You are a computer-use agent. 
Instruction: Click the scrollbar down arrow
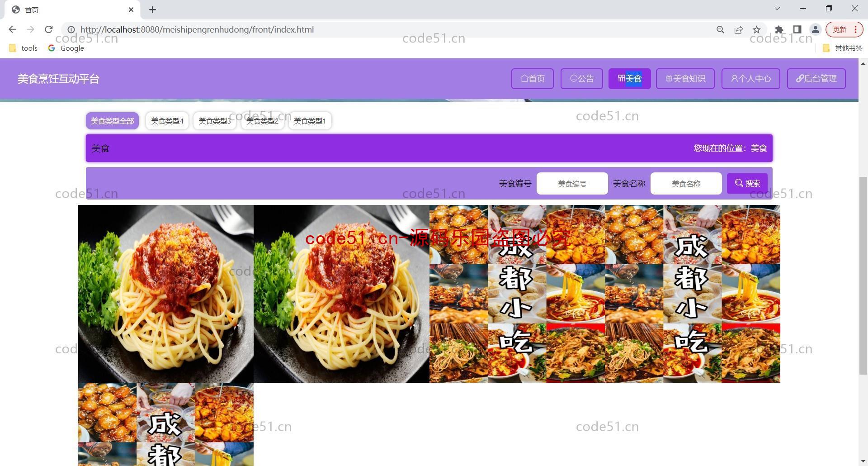pyautogui.click(x=863, y=461)
